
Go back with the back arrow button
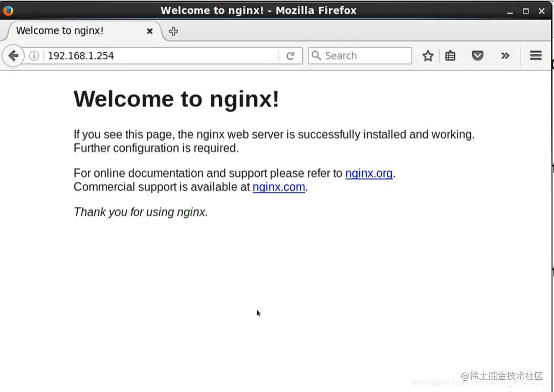click(x=13, y=55)
